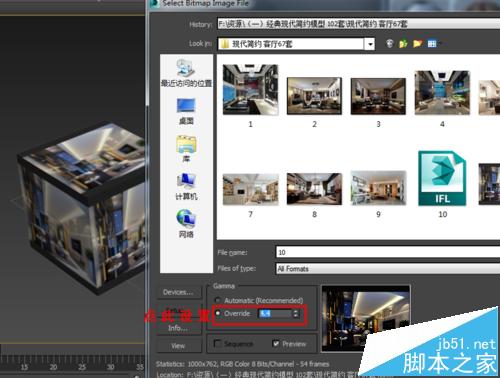Open Recent Places in the dialog sidebar
Viewport: 500px width, 378px height.
[186, 73]
